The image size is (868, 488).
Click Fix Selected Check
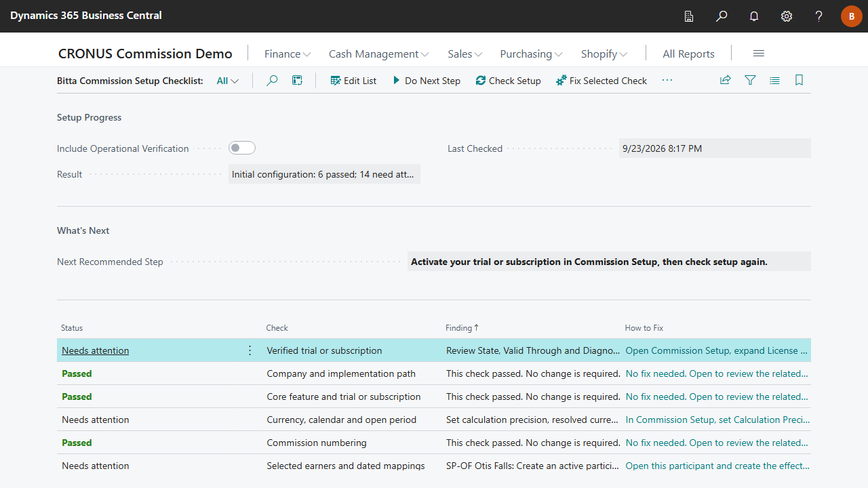601,81
